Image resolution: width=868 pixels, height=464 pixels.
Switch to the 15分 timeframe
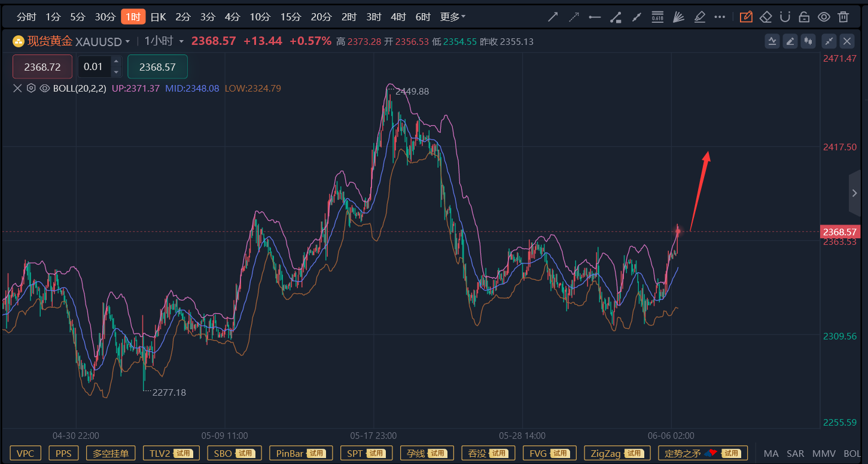pyautogui.click(x=291, y=17)
